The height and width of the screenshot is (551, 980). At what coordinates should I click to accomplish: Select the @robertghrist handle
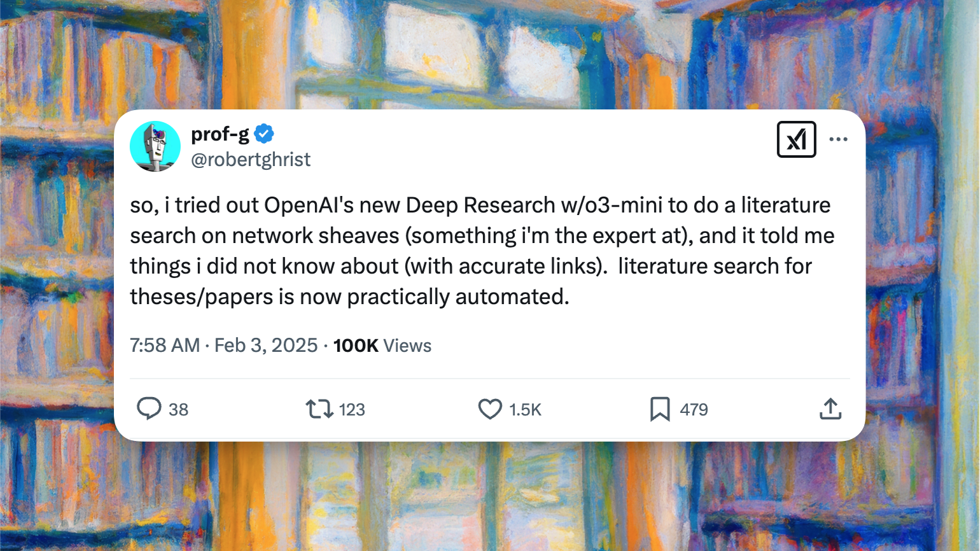(x=251, y=159)
